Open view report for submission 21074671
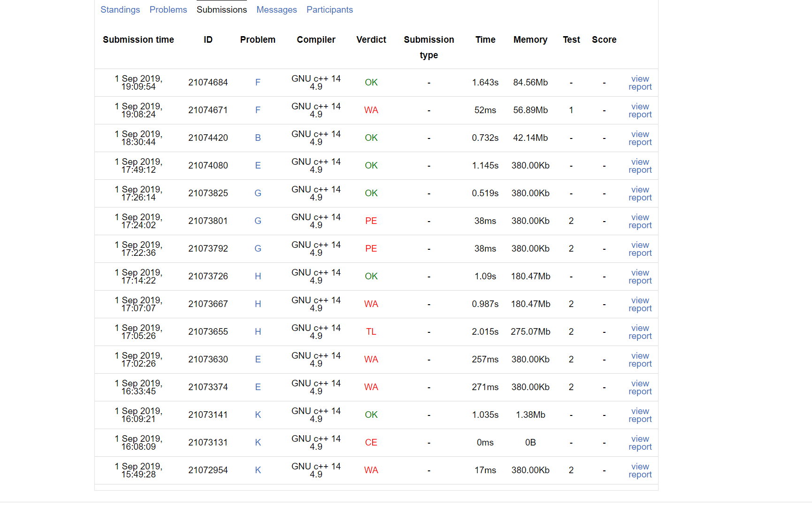812x507 pixels. (x=640, y=110)
